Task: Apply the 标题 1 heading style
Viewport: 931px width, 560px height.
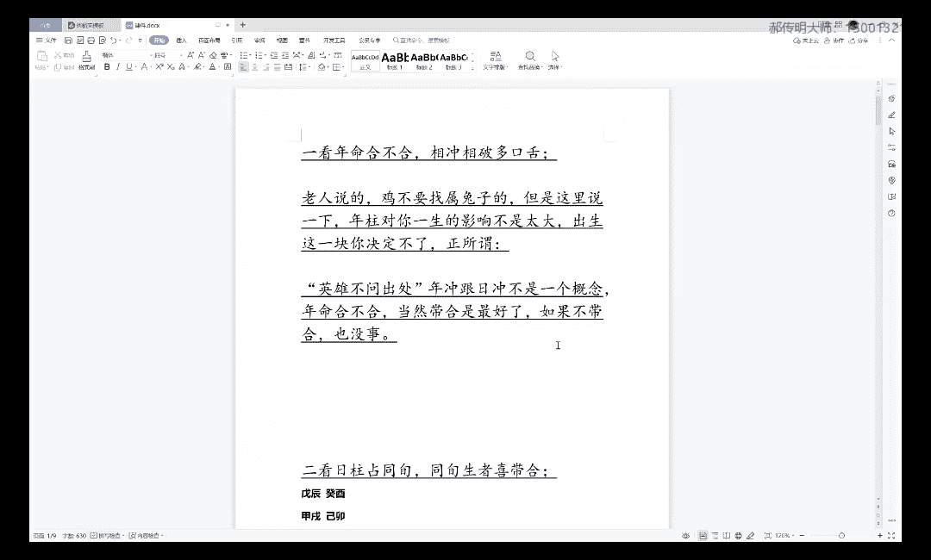Action: [395, 60]
